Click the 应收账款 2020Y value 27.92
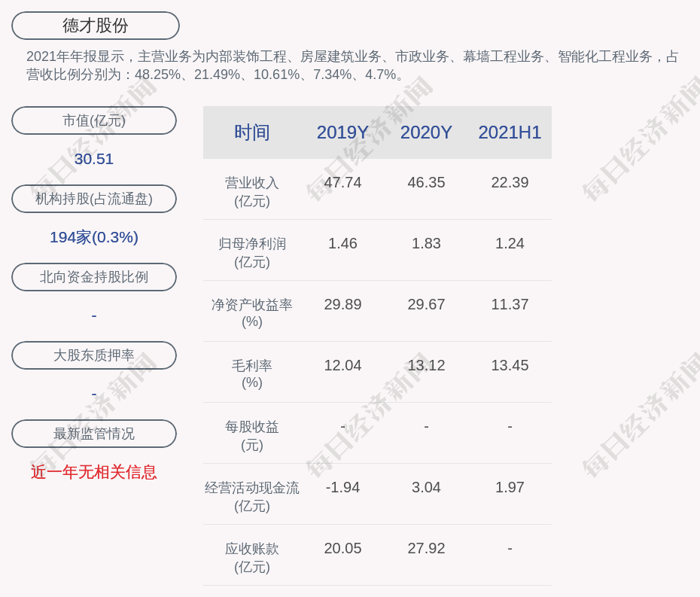The width and height of the screenshot is (700, 597). tap(426, 548)
